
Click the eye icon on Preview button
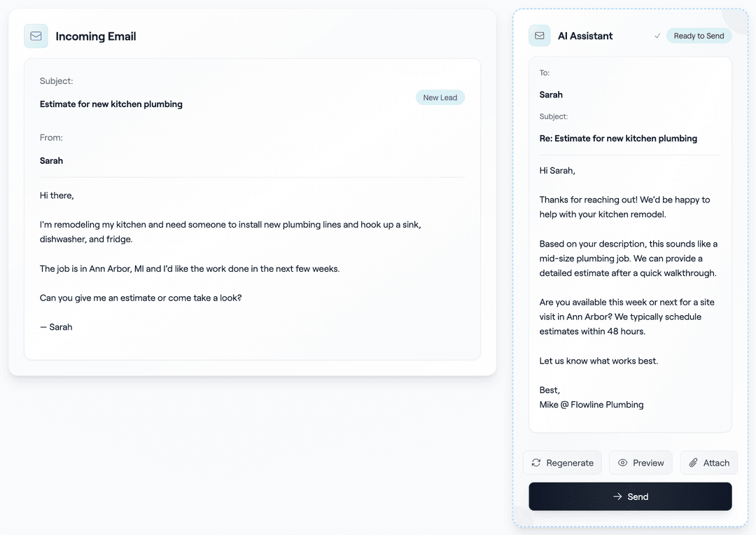click(622, 462)
